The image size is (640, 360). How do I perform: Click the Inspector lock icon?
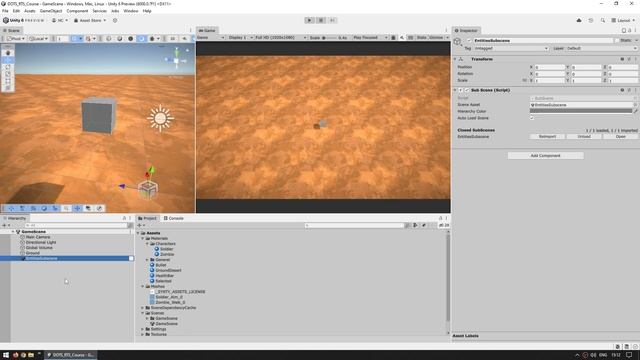[x=629, y=31]
